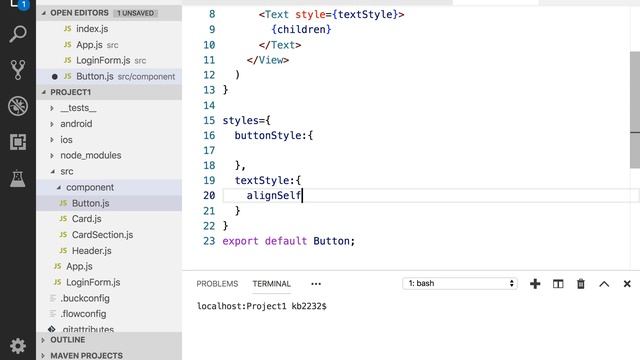Open the Search view in activity bar
Screen dimensions: 640x360
tap(18, 34)
